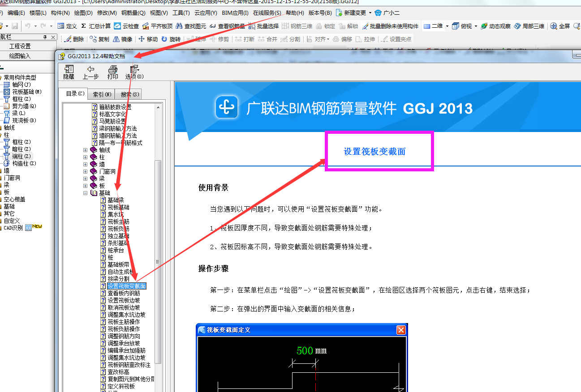This screenshot has width=581, height=392.
Task: Open 绘图(D) menu
Action: 83,13
